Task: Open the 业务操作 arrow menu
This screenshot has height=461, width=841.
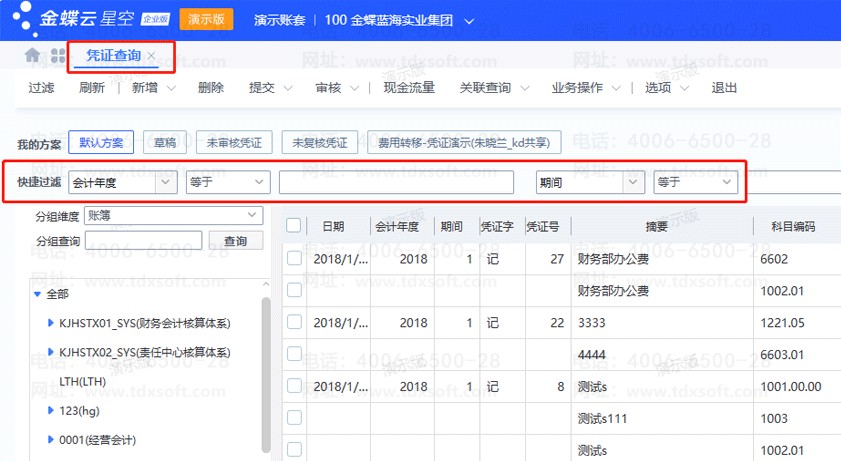Action: click(x=616, y=88)
